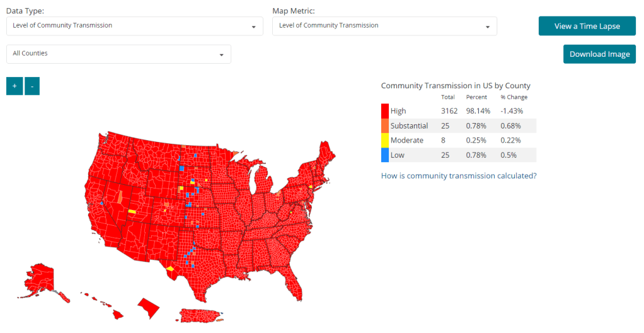Open the Data Type dropdown

point(135,26)
